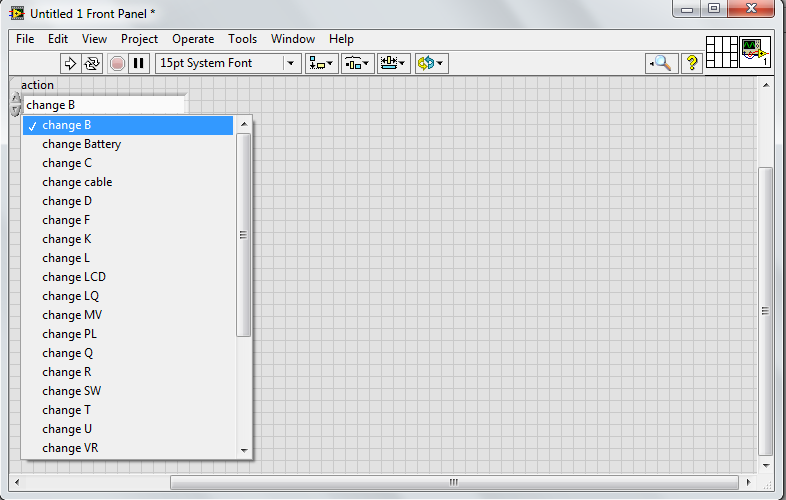Screen dimensions: 786x500
Task: Pick 'change VR' at list bottom
Action: (x=70, y=448)
